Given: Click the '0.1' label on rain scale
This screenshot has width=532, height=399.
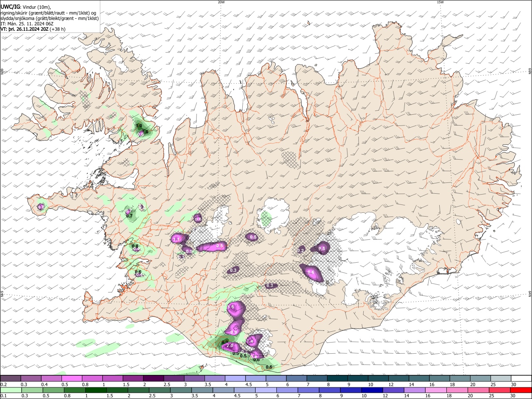Looking at the screenshot, I should click(3, 396).
